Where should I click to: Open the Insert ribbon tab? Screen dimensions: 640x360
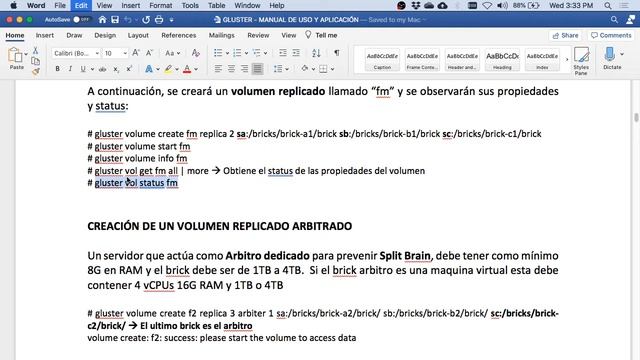pyautogui.click(x=44, y=36)
